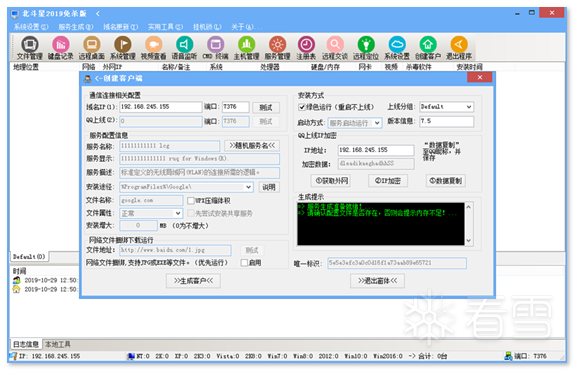Select the Default(0) group tab

tap(29, 257)
